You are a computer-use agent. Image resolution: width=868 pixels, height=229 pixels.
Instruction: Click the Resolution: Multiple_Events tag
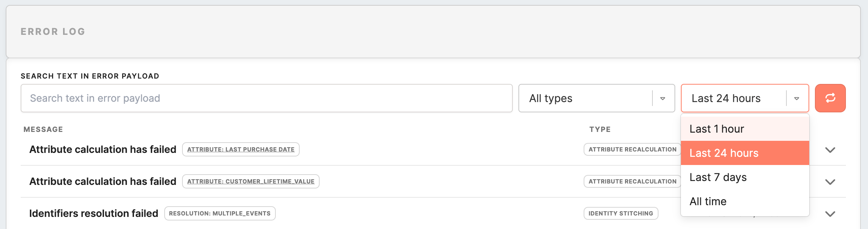[x=219, y=213]
